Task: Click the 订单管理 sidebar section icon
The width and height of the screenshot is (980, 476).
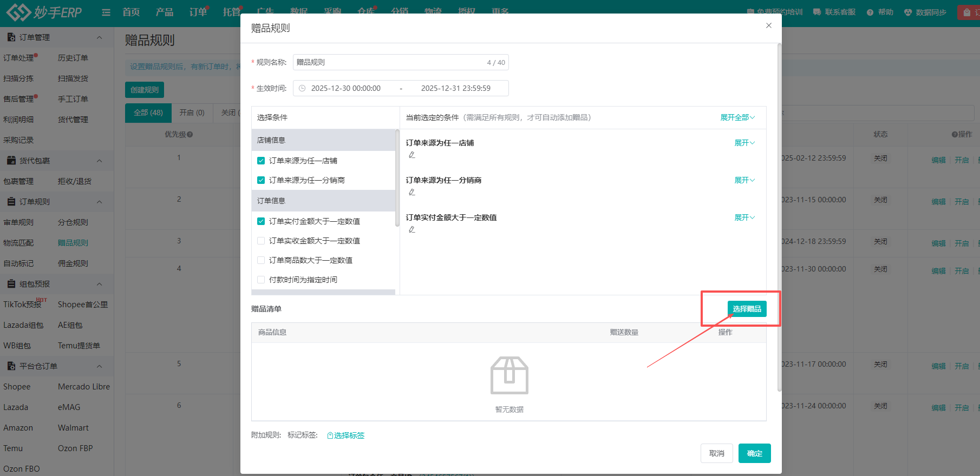Action: pos(11,37)
